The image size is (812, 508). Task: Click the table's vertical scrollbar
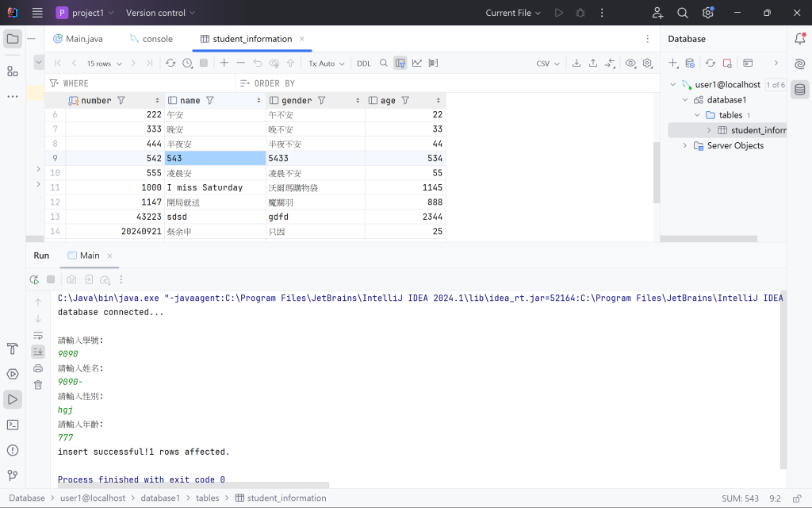656,172
